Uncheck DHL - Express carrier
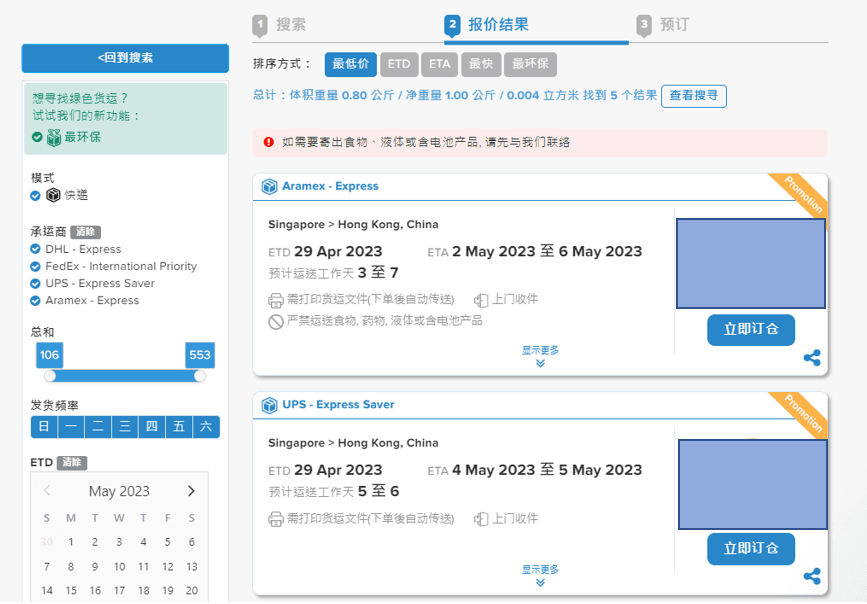Screen dimensions: 867x604 coord(35,249)
